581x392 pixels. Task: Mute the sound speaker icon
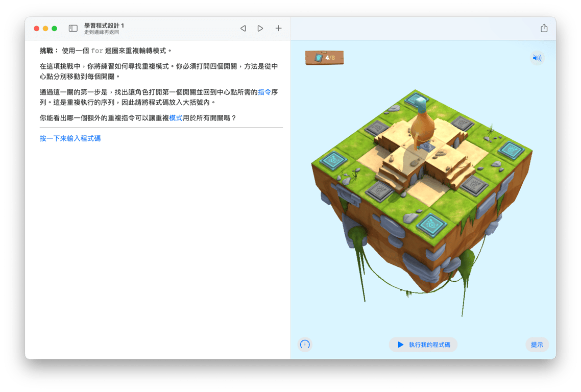[537, 58]
